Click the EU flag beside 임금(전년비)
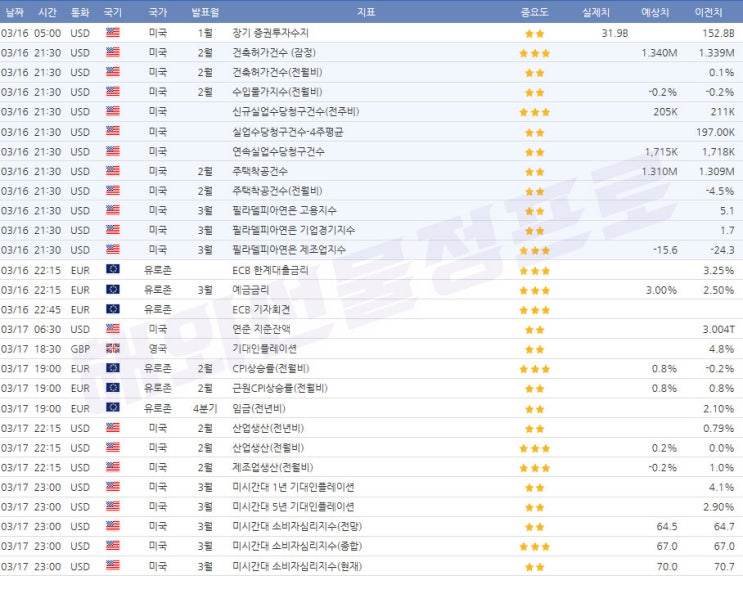 click(x=113, y=408)
